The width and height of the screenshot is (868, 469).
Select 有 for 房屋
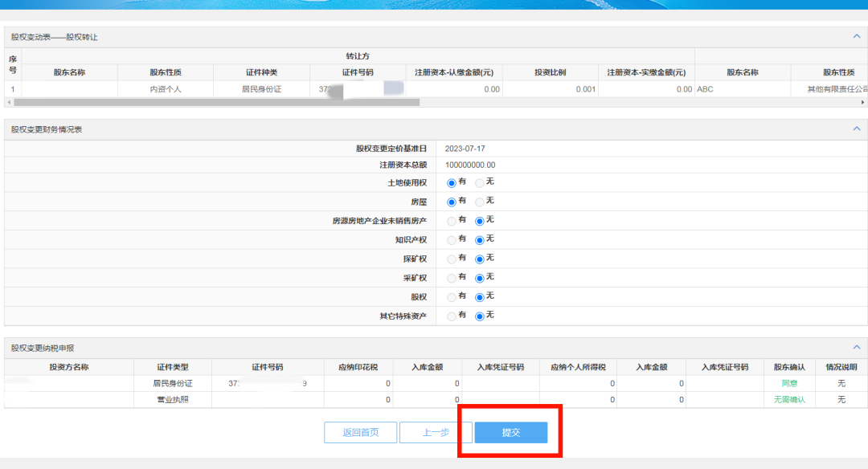pyautogui.click(x=452, y=202)
